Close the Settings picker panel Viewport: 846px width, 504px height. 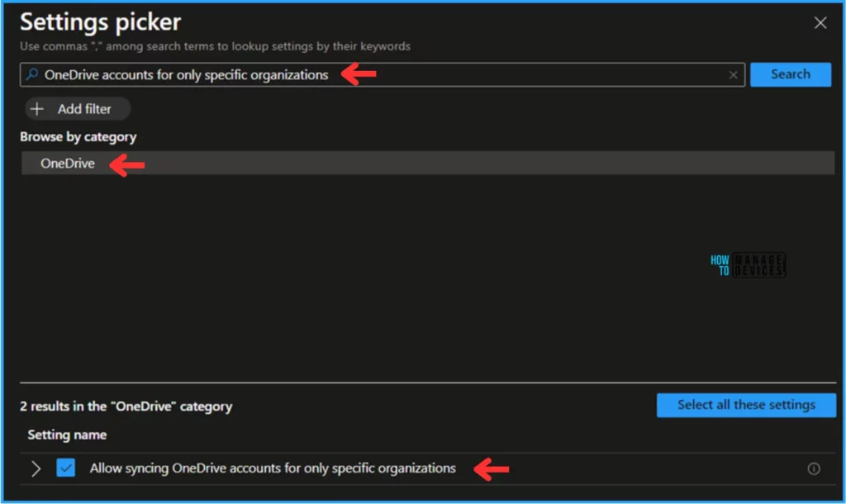click(x=820, y=22)
